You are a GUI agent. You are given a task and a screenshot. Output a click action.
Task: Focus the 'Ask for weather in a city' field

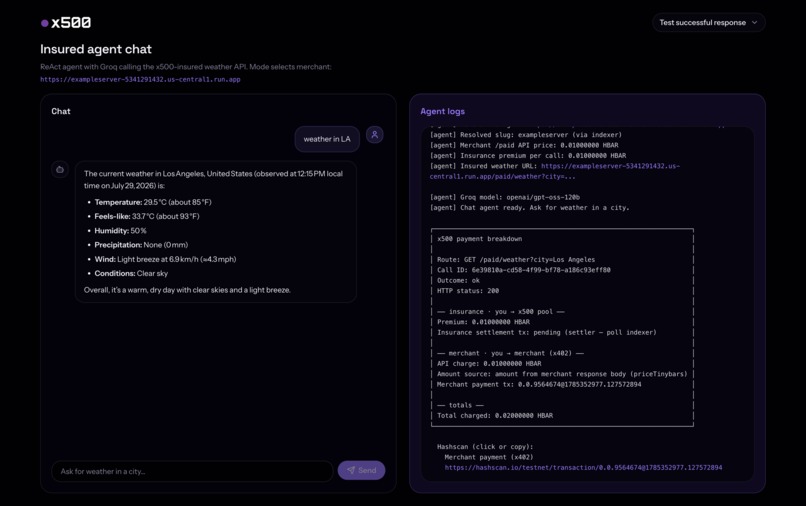coord(192,471)
